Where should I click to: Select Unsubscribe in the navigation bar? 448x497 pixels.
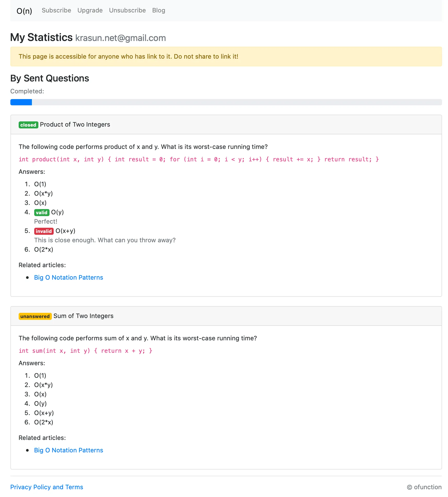[x=127, y=10]
